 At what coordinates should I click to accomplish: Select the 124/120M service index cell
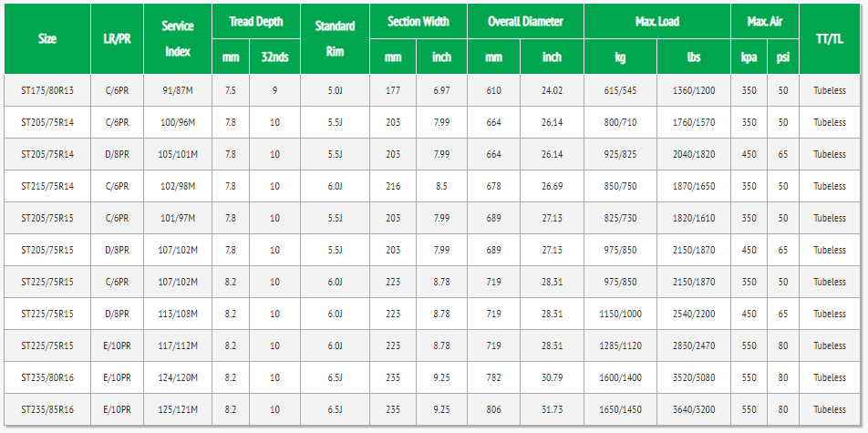178,377
